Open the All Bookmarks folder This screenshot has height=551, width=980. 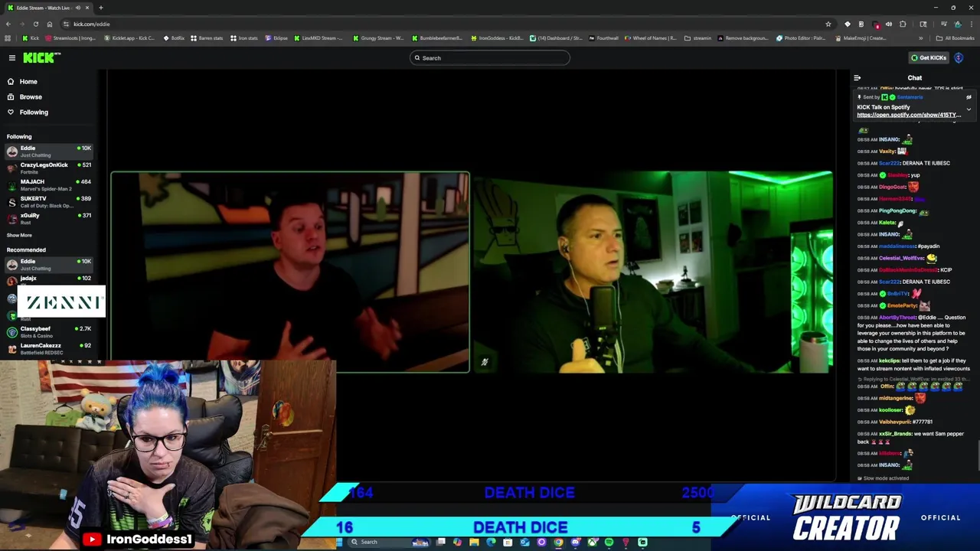pyautogui.click(x=955, y=38)
